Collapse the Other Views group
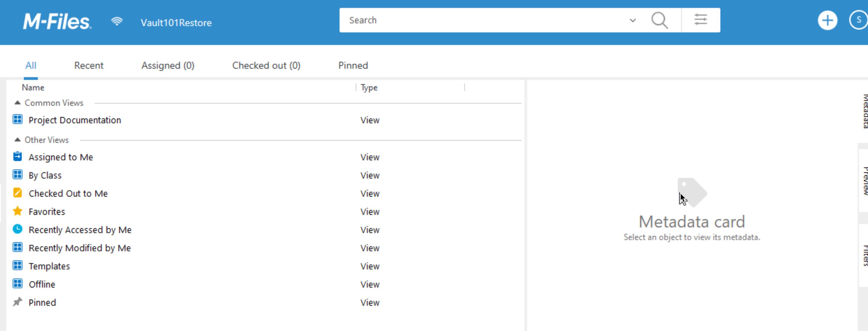The height and width of the screenshot is (331, 868). click(18, 140)
